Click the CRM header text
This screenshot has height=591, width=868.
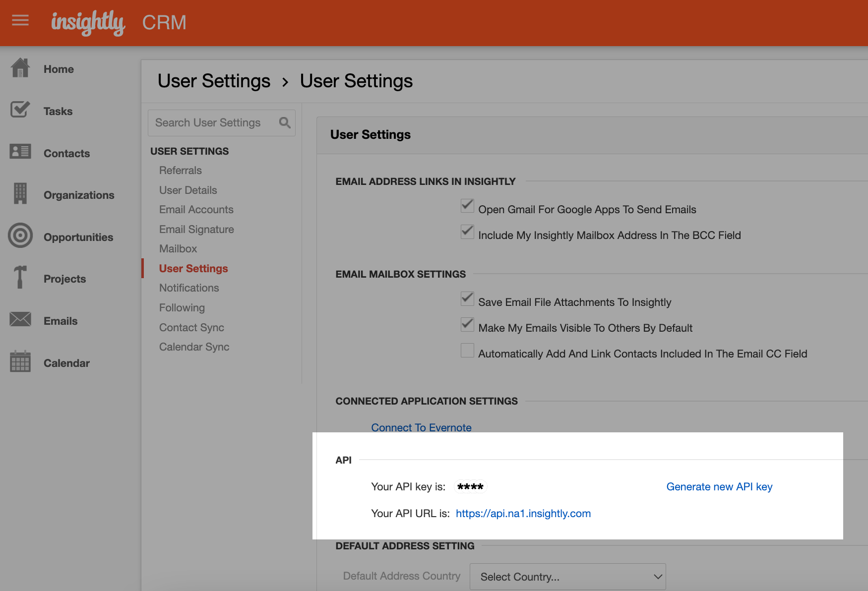pos(164,23)
